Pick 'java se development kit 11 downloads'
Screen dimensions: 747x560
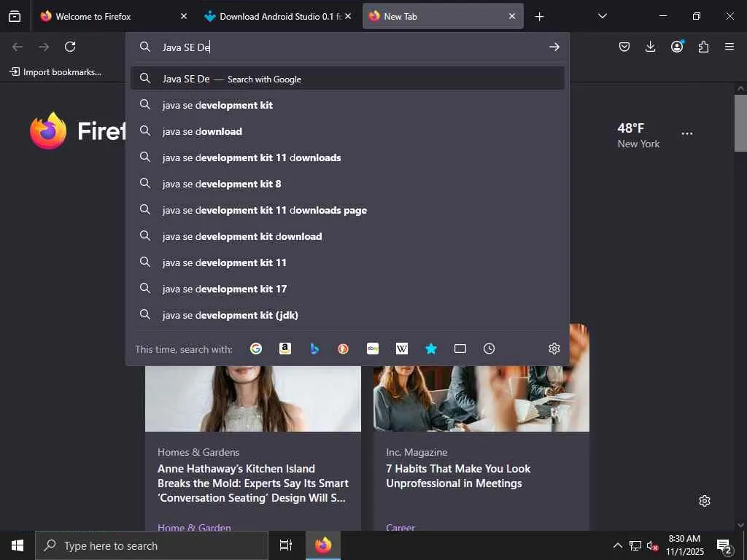(x=347, y=157)
